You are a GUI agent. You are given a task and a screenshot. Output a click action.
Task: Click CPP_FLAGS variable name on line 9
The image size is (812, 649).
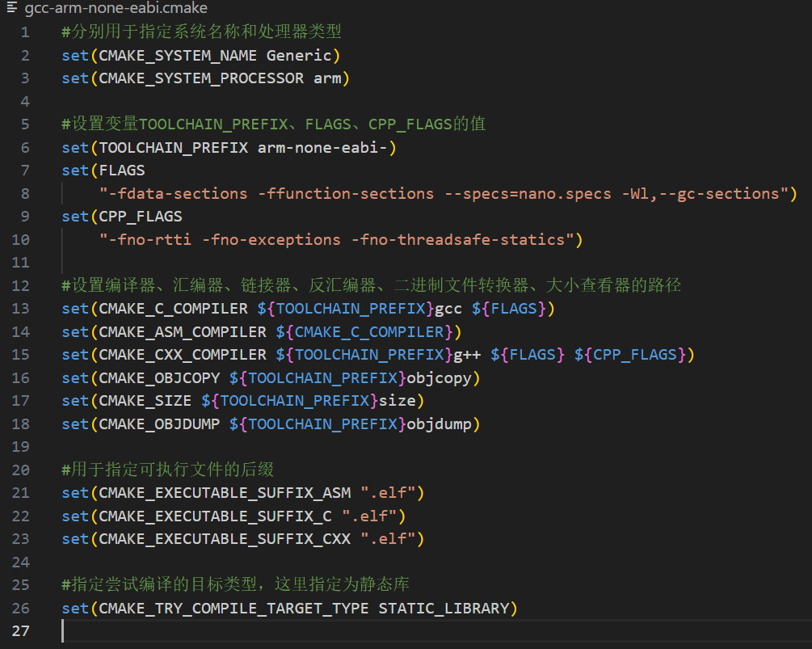tap(141, 217)
